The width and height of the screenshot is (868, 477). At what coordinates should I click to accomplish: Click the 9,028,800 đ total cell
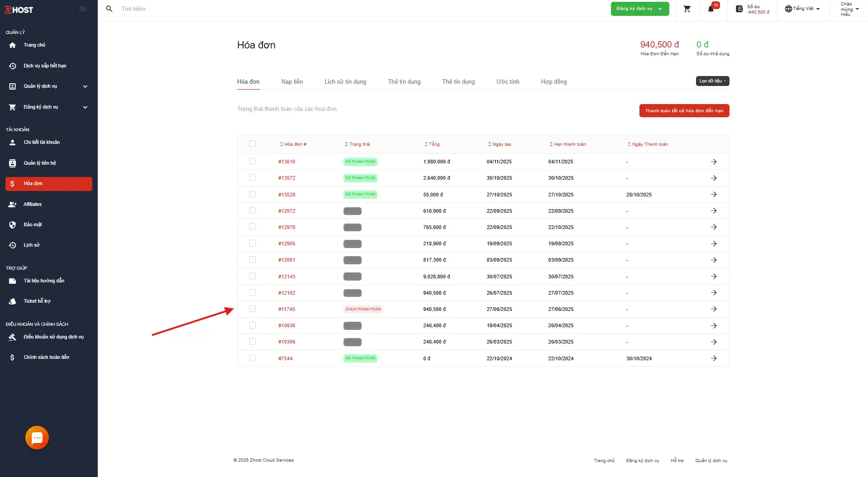(x=437, y=277)
